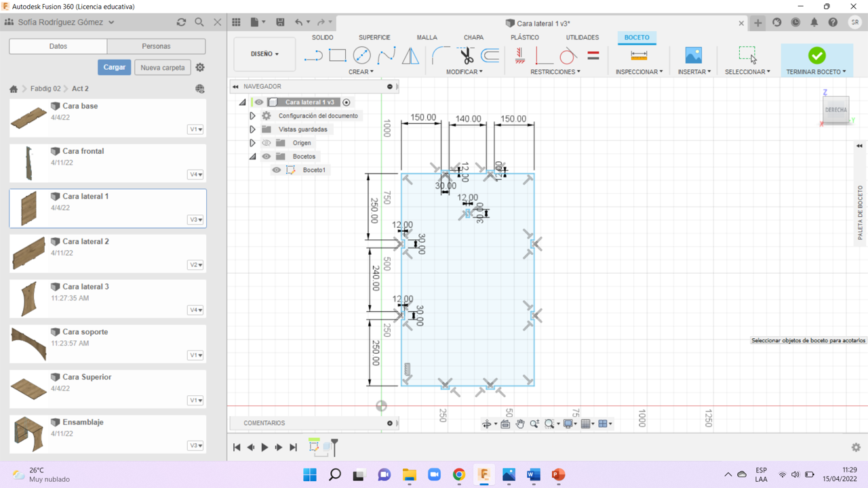Select the Rectangle sketch tool
The width and height of the screenshot is (868, 488).
click(x=338, y=56)
